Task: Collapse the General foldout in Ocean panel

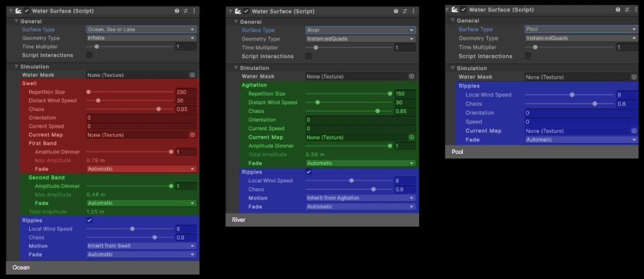Action: (16, 22)
